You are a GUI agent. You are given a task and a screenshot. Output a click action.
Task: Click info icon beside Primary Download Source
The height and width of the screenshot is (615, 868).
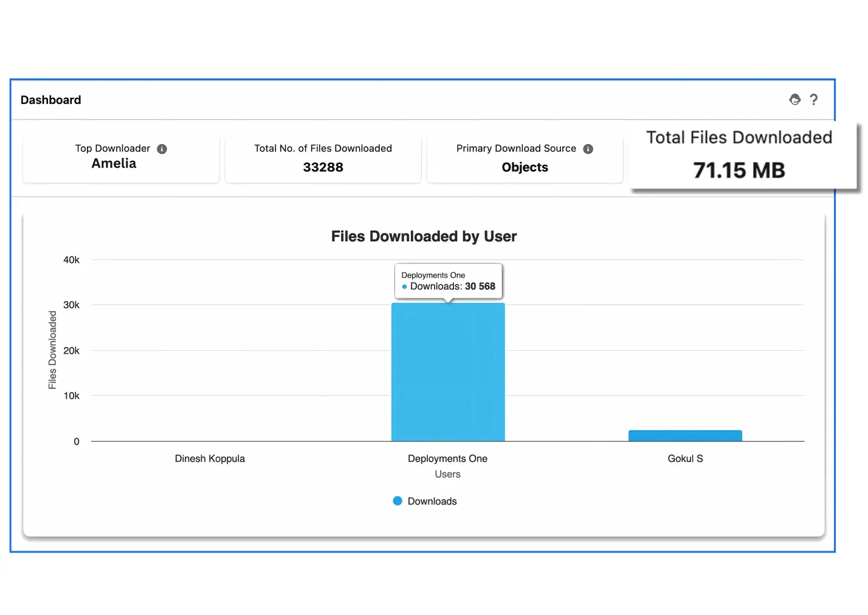(x=588, y=149)
